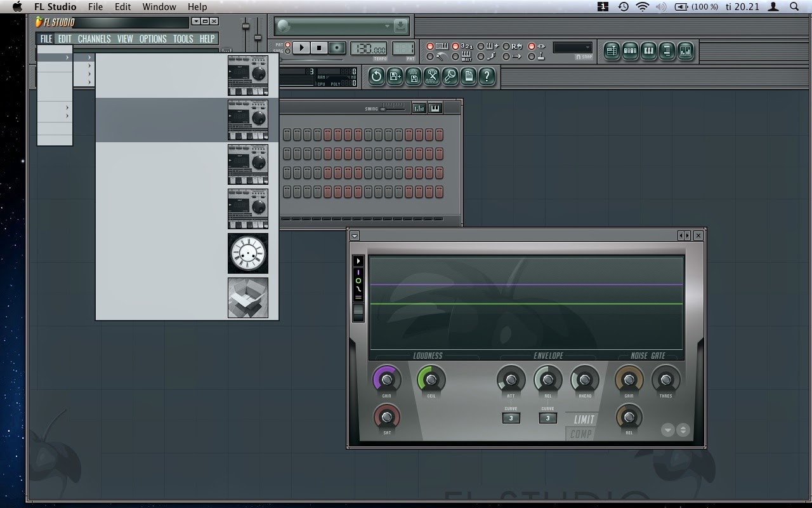
Task: Show the Step Sequencer window icon
Action: click(630, 51)
